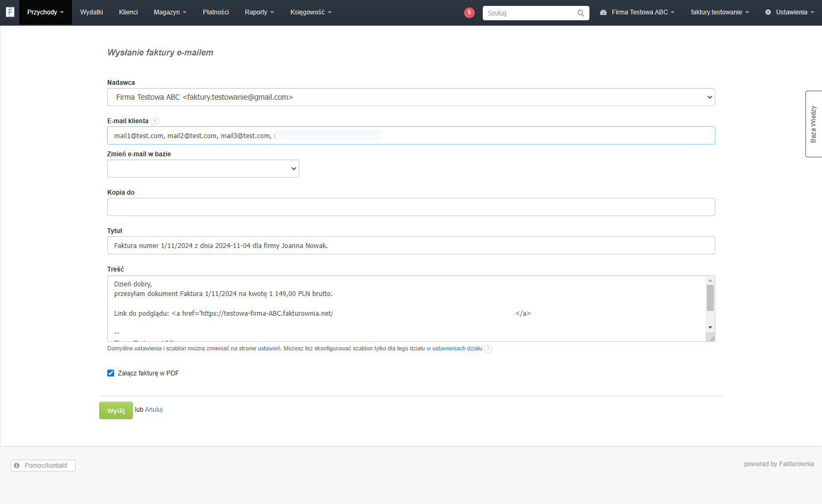Image resolution: width=822 pixels, height=504 pixels.
Task: Expand the Przychody menu
Action: point(45,12)
